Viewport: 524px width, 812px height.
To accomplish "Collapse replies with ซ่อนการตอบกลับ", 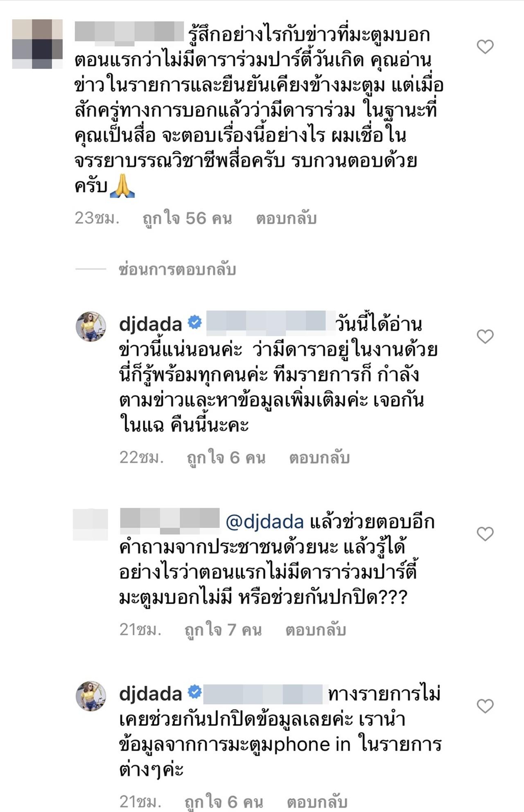I will click(177, 270).
